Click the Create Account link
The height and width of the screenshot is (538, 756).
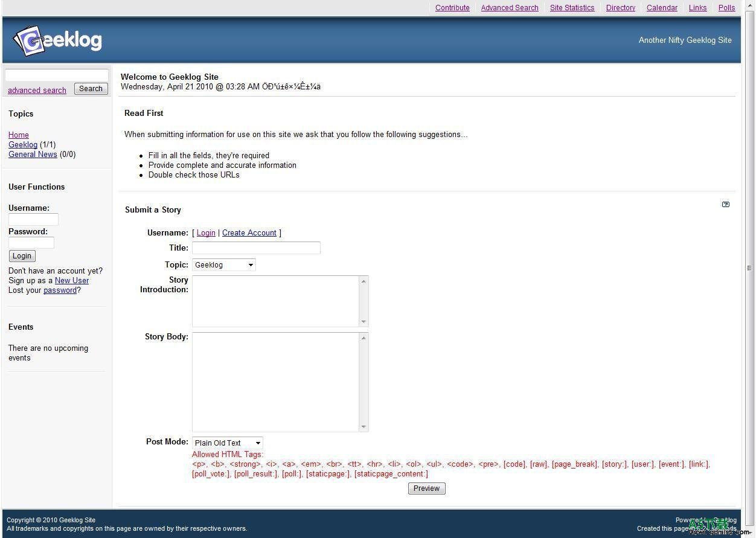tap(249, 232)
